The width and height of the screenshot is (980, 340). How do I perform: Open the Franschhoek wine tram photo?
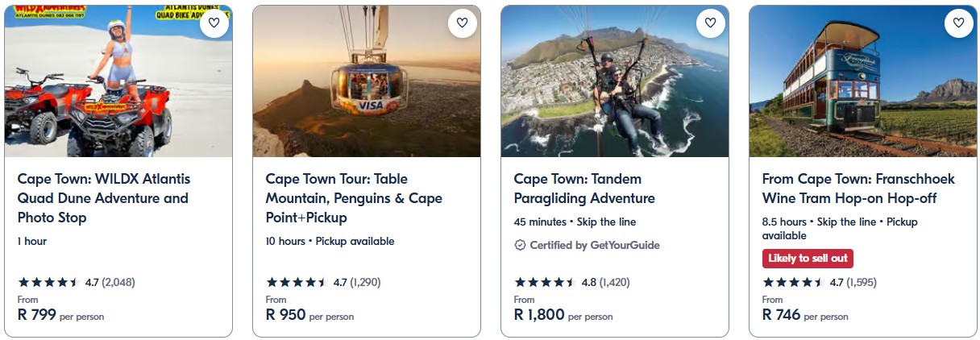point(862,89)
